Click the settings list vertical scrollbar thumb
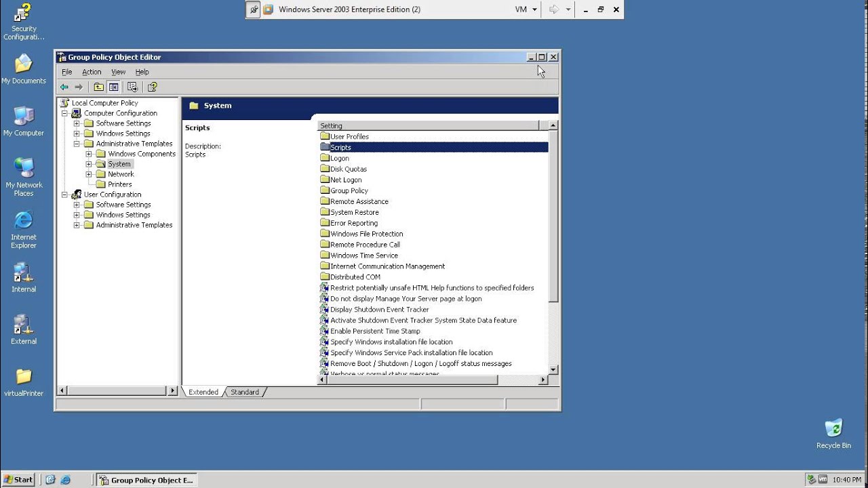868x488 pixels. pos(553,216)
